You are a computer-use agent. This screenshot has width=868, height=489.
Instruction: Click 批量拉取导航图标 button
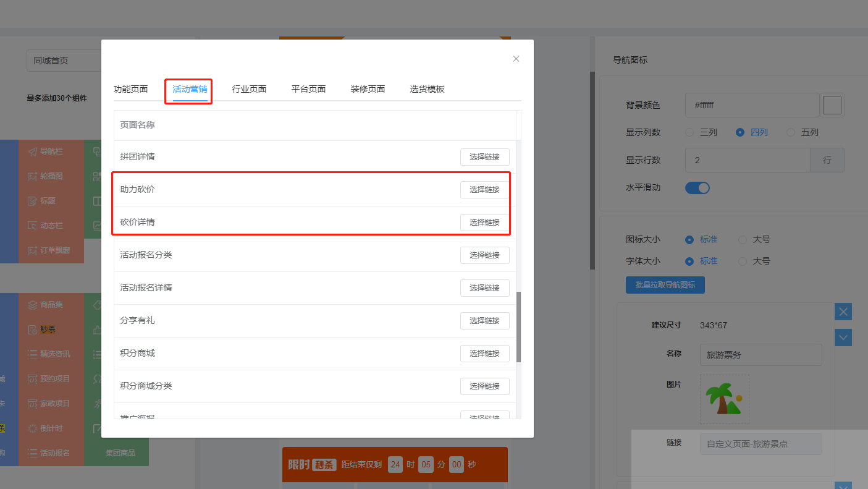pos(665,285)
